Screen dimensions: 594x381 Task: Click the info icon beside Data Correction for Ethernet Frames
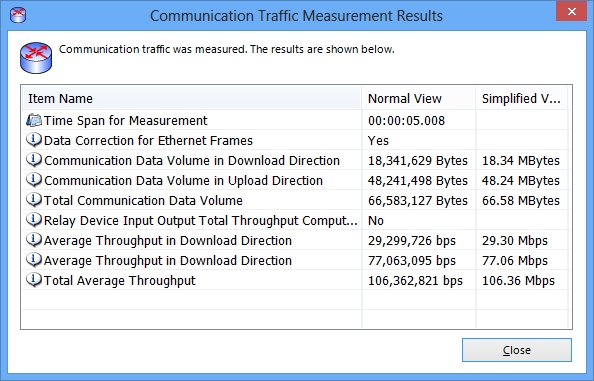pyautogui.click(x=34, y=140)
